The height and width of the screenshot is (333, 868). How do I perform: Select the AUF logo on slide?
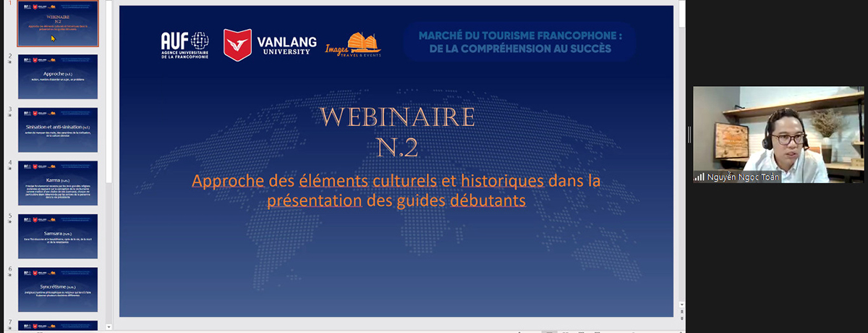[185, 46]
